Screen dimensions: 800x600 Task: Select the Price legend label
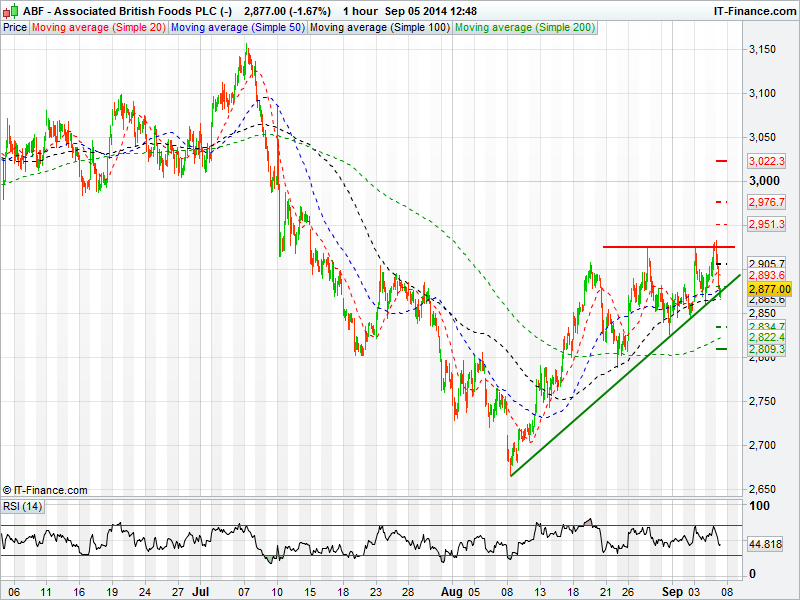15,27
